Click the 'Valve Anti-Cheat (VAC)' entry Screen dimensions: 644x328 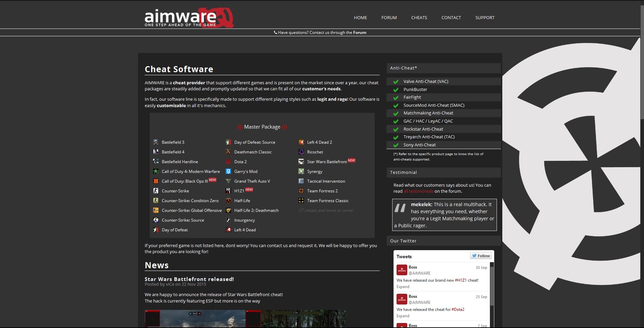[x=444, y=82]
